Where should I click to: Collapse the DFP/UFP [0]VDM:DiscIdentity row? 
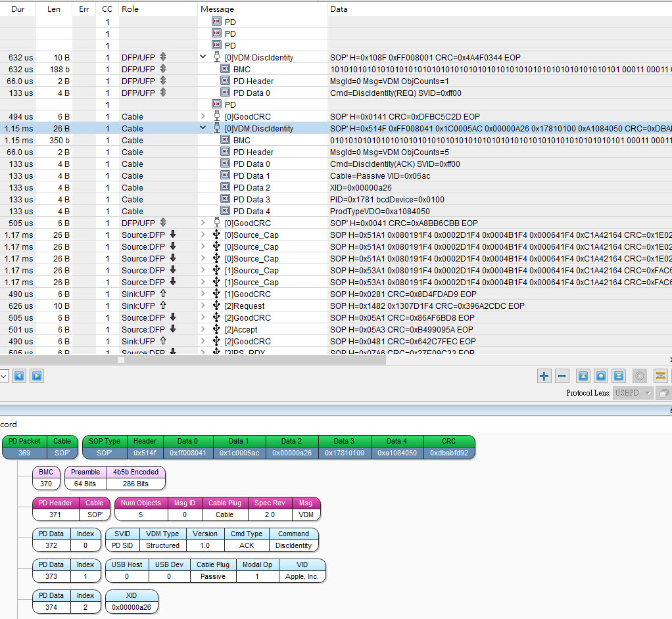(x=203, y=57)
